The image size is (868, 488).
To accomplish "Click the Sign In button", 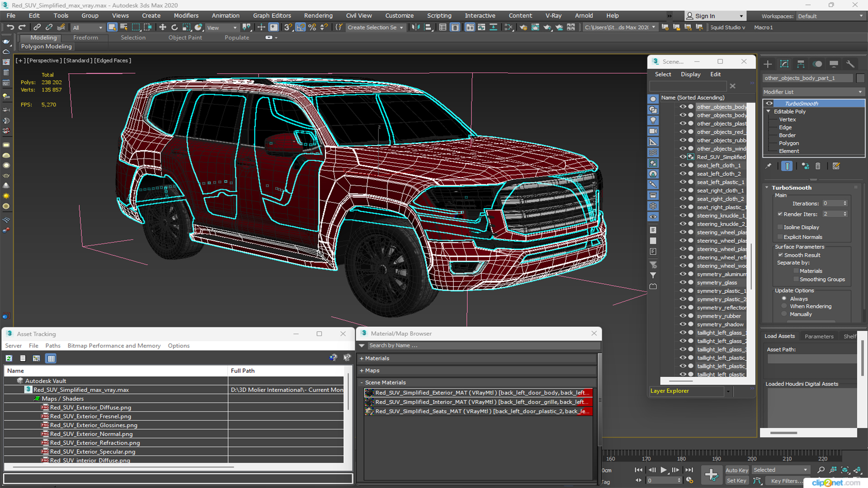I will [715, 16].
